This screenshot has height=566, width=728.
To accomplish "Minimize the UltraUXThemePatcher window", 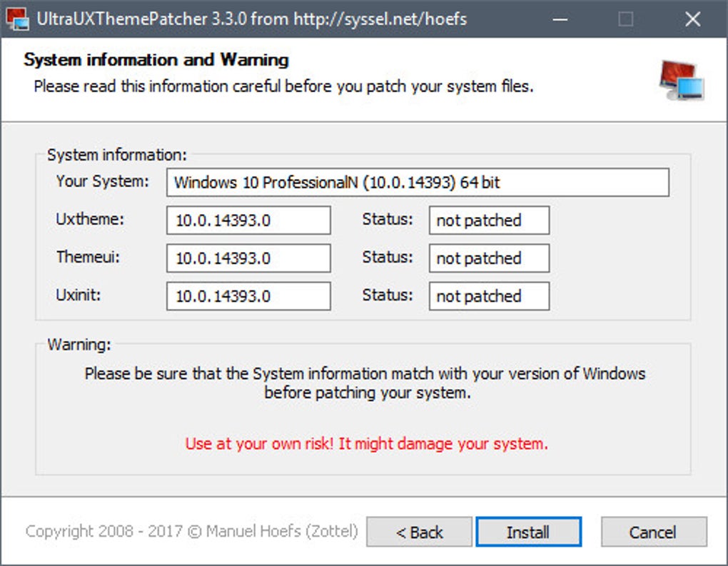I will [x=559, y=19].
